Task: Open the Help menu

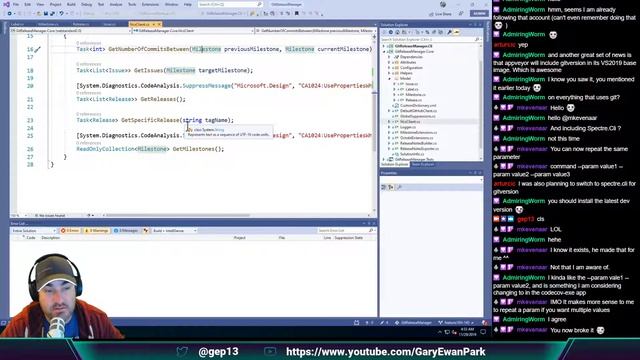Action: (187, 4)
